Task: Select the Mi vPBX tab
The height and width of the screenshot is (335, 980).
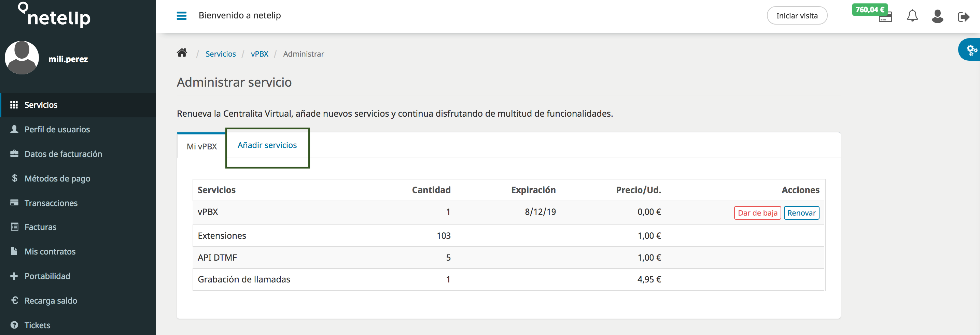Action: [x=201, y=146]
